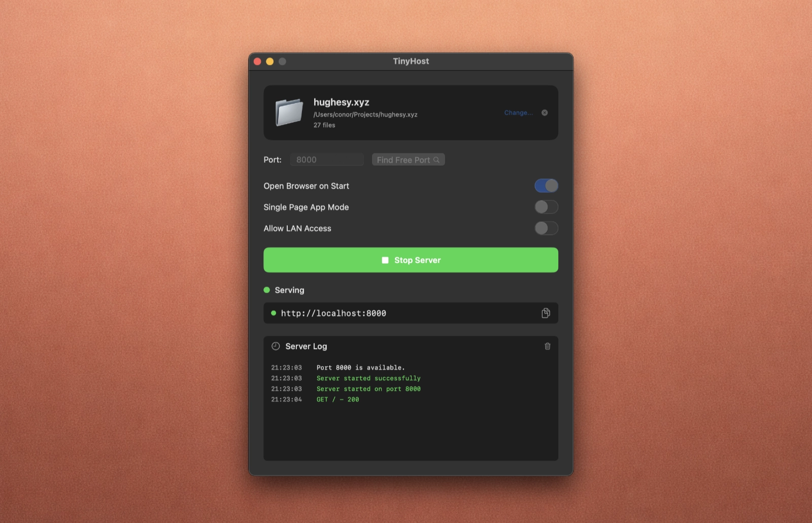Image resolution: width=812 pixels, height=523 pixels.
Task: Disable Open Browser on Start
Action: point(546,186)
